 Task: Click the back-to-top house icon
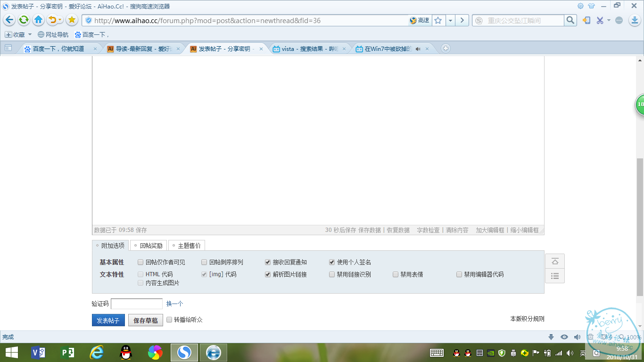point(555,261)
